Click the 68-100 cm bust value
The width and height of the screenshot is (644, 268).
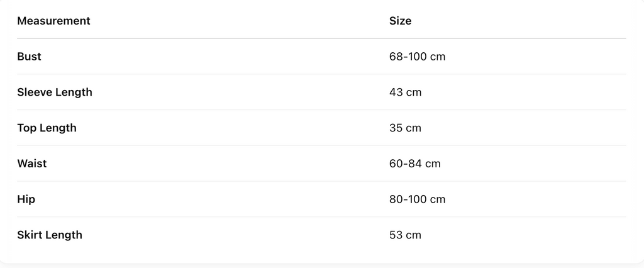click(417, 57)
